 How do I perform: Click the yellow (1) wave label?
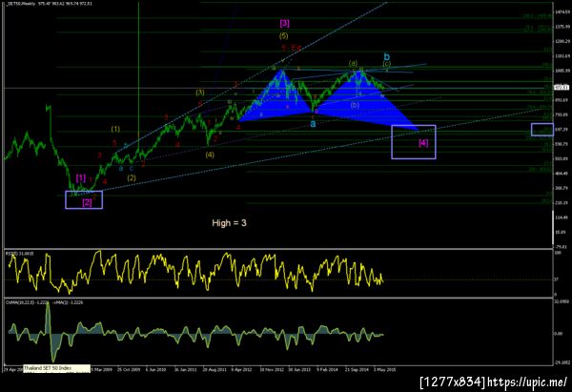(x=115, y=129)
